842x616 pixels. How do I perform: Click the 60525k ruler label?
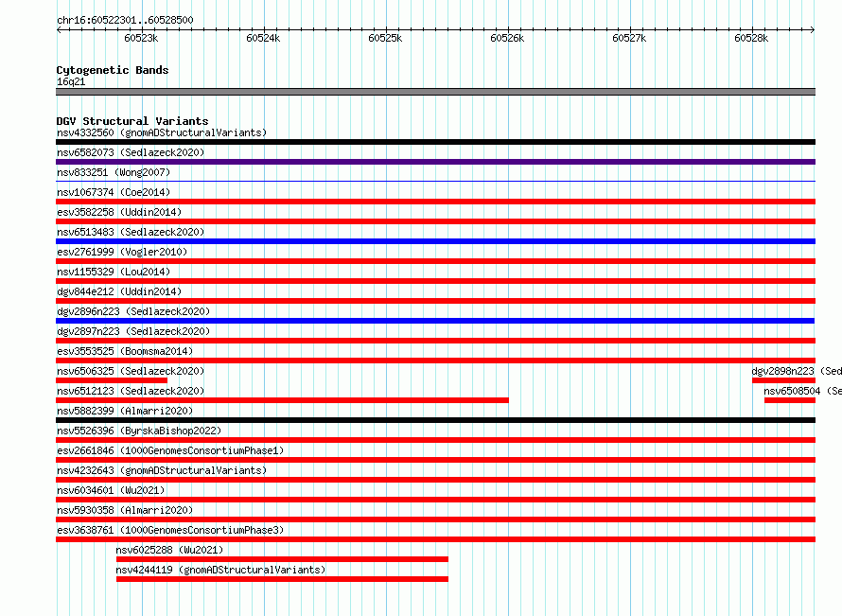click(385, 38)
